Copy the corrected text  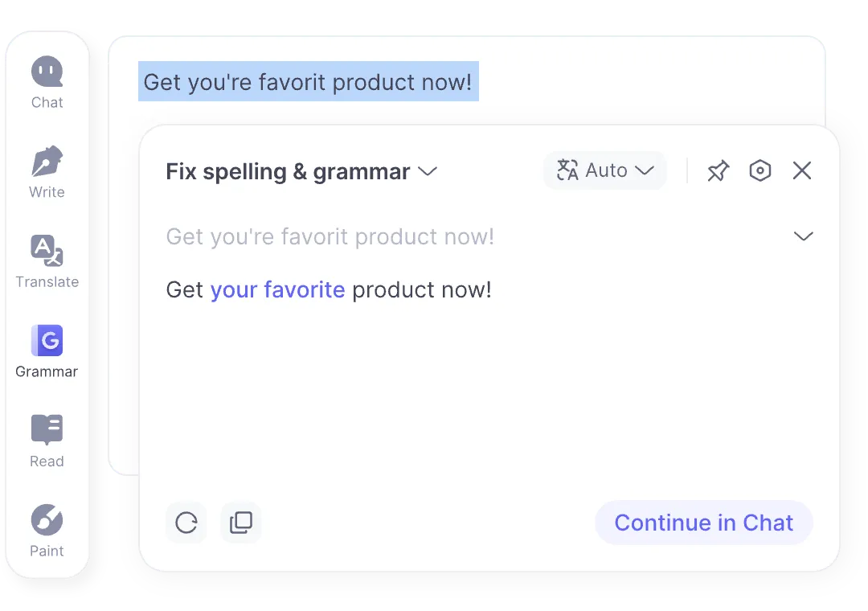point(241,523)
